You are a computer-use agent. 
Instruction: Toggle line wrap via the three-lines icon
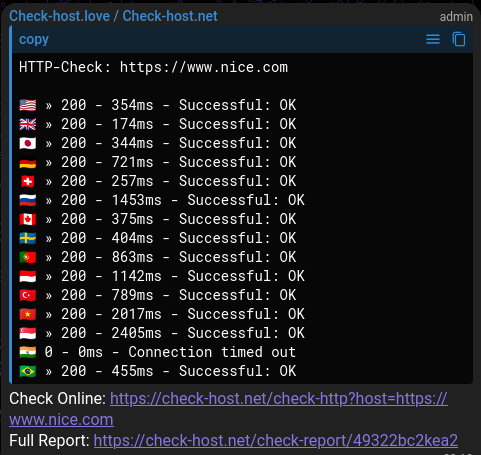(x=433, y=39)
